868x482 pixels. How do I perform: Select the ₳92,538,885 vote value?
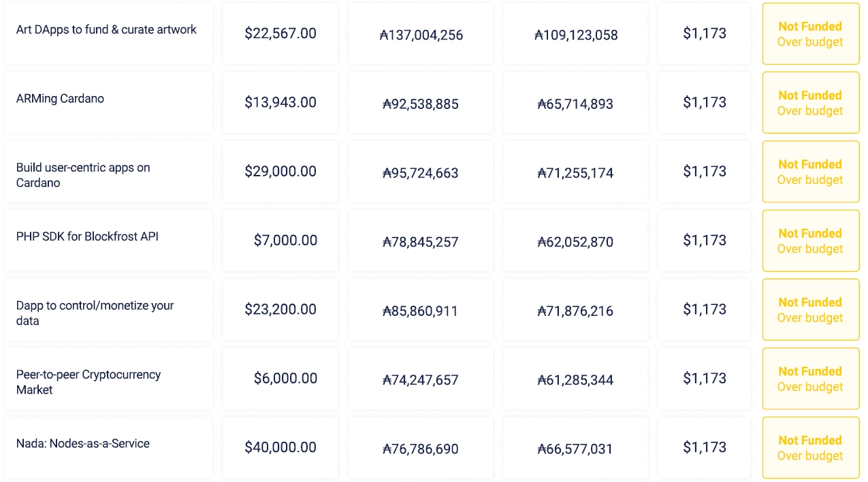click(421, 104)
